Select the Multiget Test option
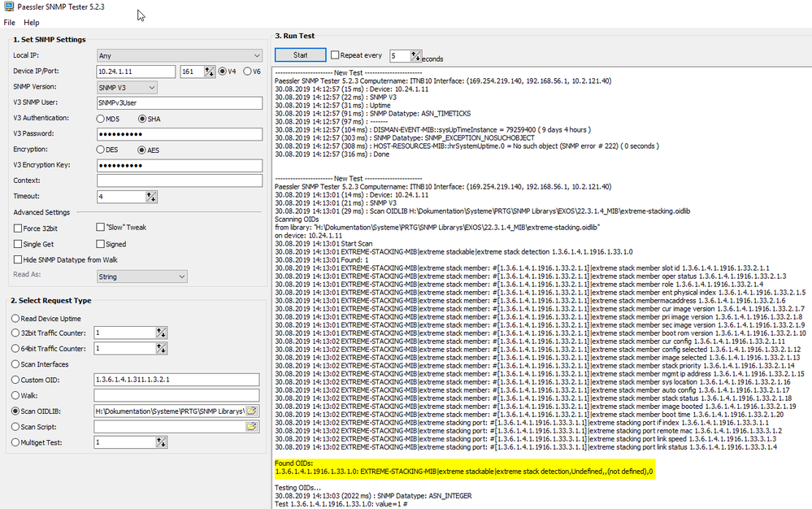Image resolution: width=812 pixels, height=509 pixels. 15,442
